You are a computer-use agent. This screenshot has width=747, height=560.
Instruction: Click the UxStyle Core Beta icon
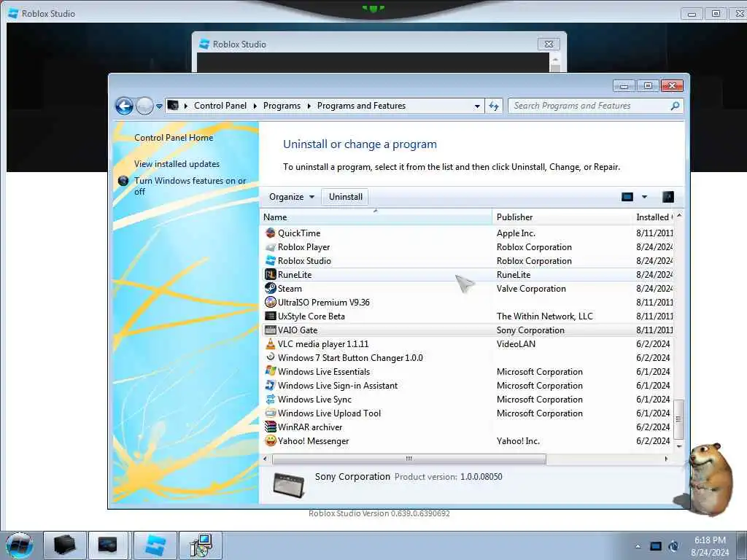[271, 316]
